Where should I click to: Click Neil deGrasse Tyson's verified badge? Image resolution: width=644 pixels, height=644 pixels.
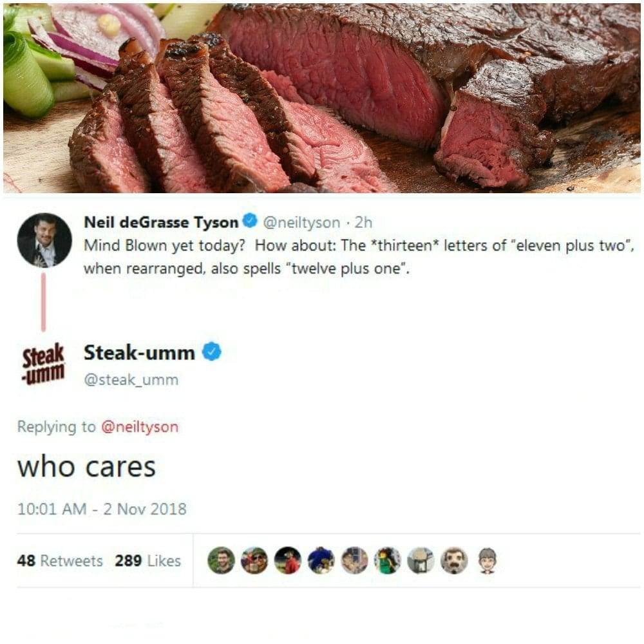[x=250, y=221]
